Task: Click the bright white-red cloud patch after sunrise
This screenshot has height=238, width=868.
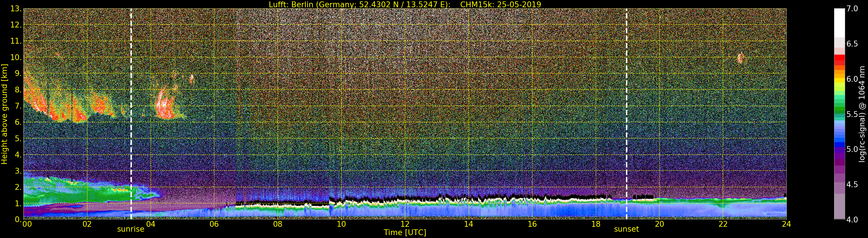Action: (x=165, y=104)
